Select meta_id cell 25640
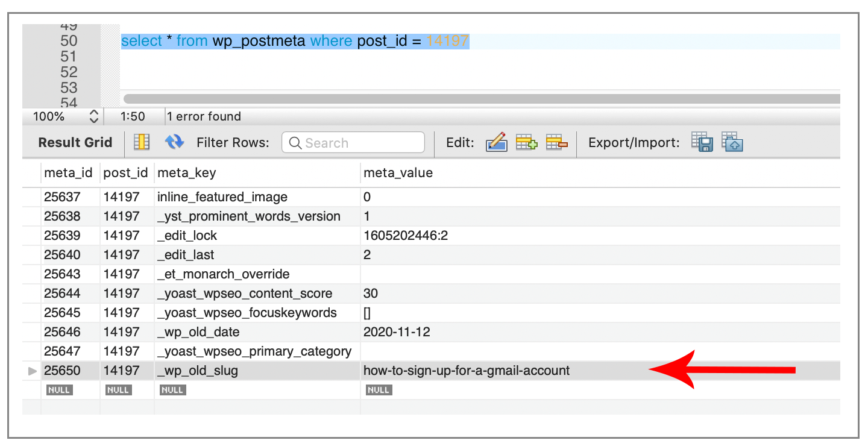 point(70,255)
